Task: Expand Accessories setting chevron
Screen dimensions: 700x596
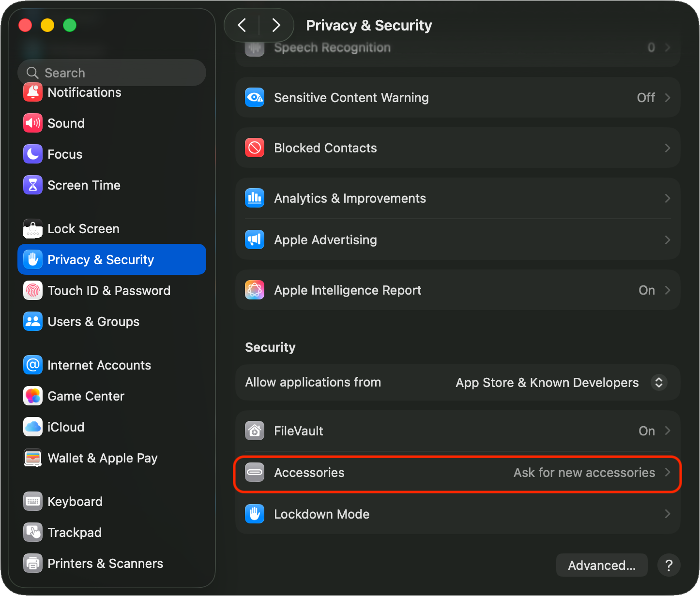Action: 667,473
